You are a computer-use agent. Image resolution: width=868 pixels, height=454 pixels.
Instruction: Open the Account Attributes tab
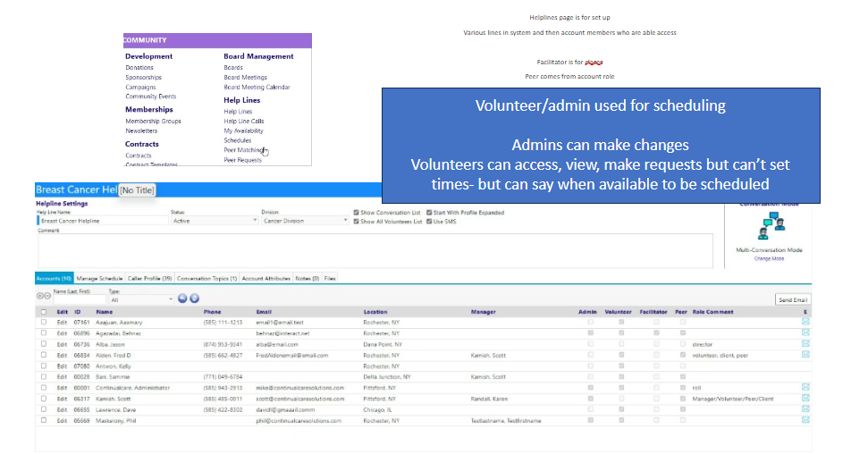[265, 279]
